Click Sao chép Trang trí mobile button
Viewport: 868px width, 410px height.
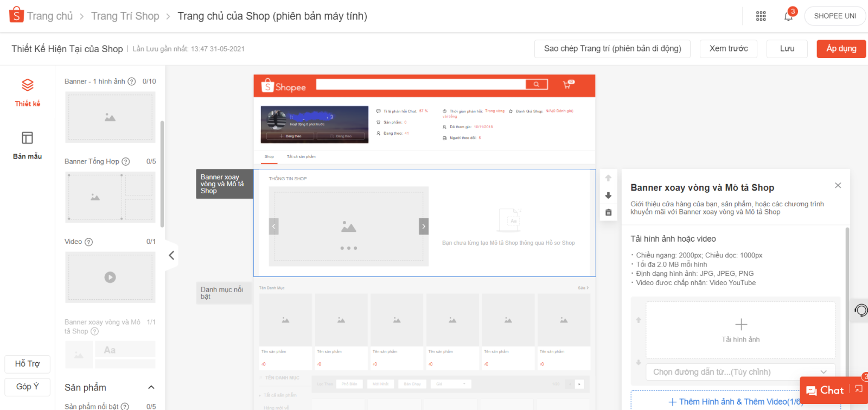point(612,49)
